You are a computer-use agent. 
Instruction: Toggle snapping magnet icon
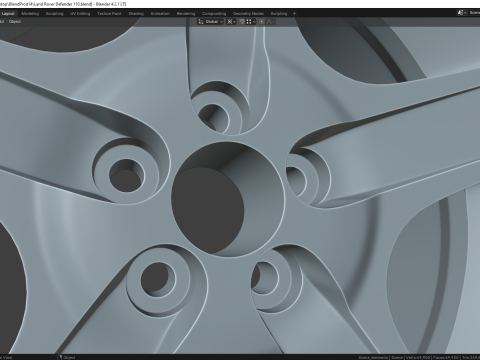pos(242,22)
